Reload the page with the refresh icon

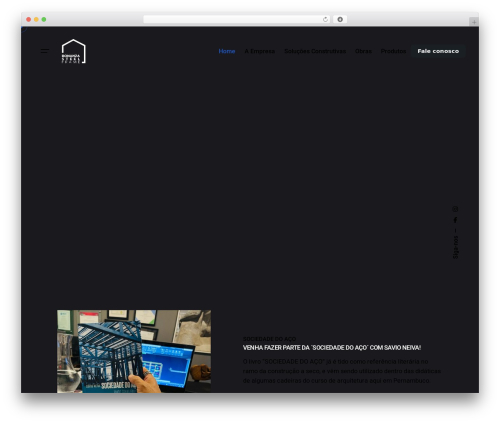(x=325, y=19)
